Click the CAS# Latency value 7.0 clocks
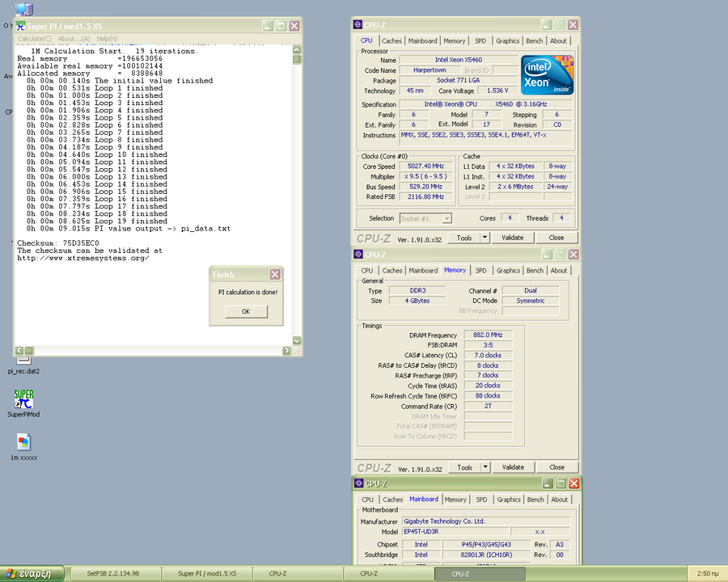The width and height of the screenshot is (728, 582). (488, 355)
